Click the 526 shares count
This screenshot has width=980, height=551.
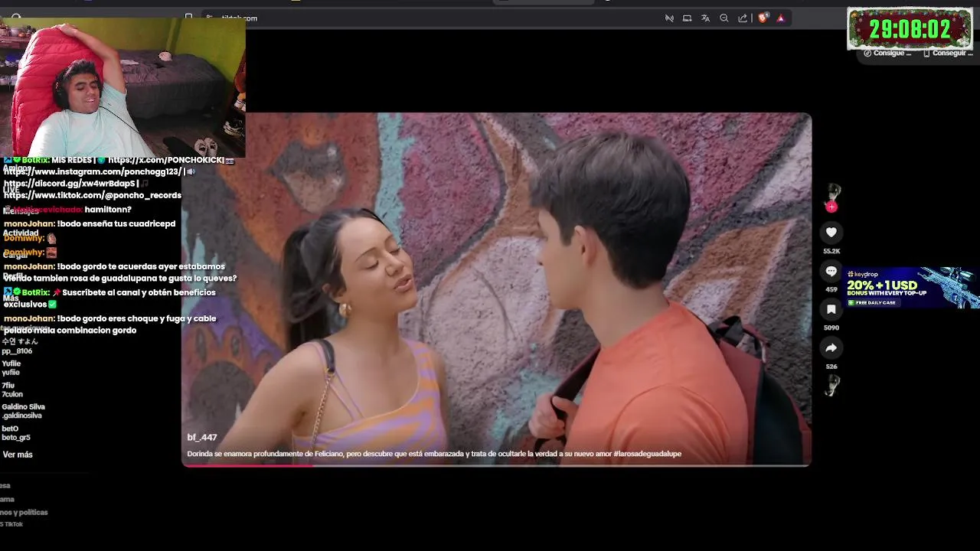(831, 367)
